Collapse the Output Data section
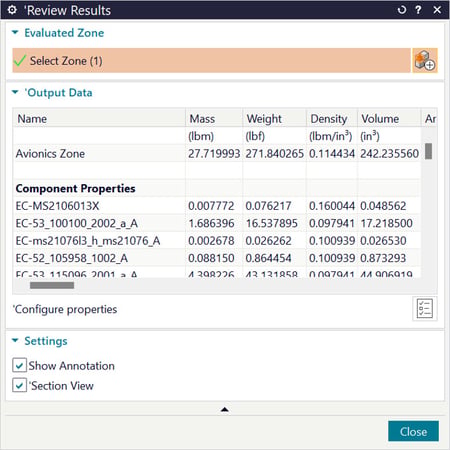Viewport: 450px width, 450px height. point(15,92)
